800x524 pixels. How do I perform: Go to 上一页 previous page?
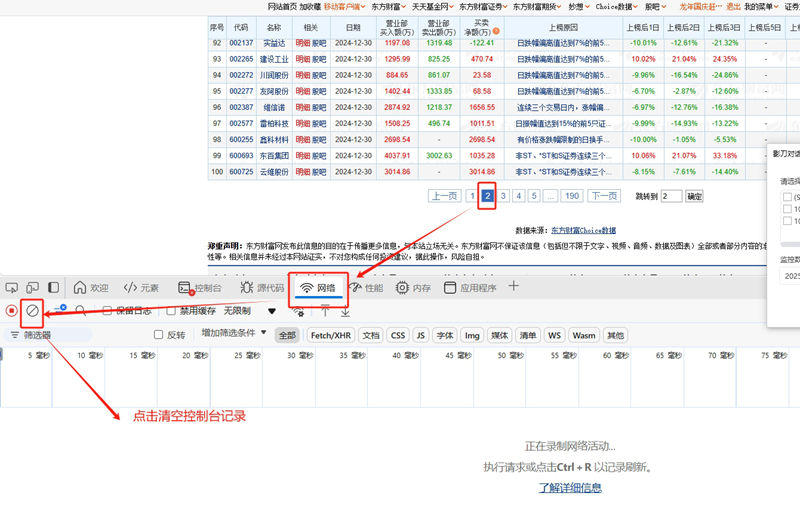coord(444,196)
